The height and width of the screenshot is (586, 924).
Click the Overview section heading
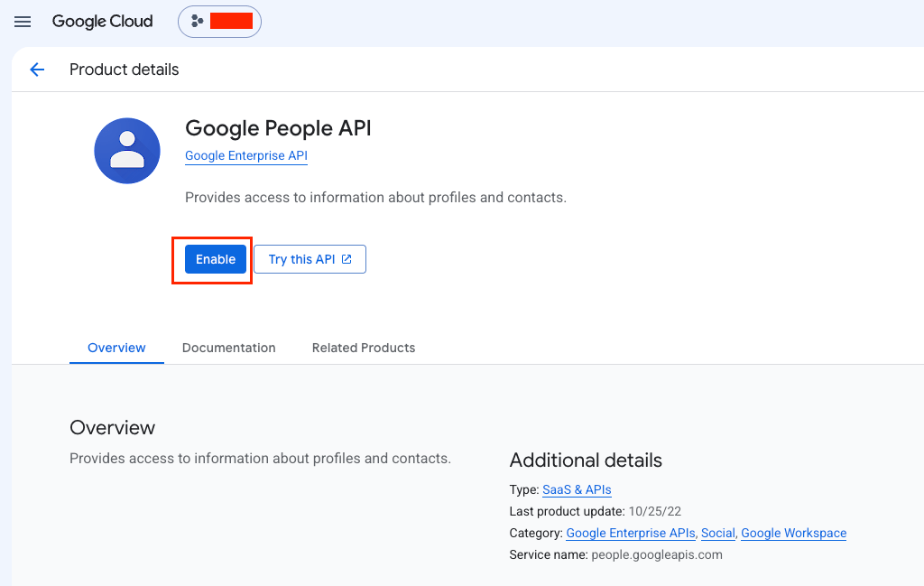tap(113, 427)
